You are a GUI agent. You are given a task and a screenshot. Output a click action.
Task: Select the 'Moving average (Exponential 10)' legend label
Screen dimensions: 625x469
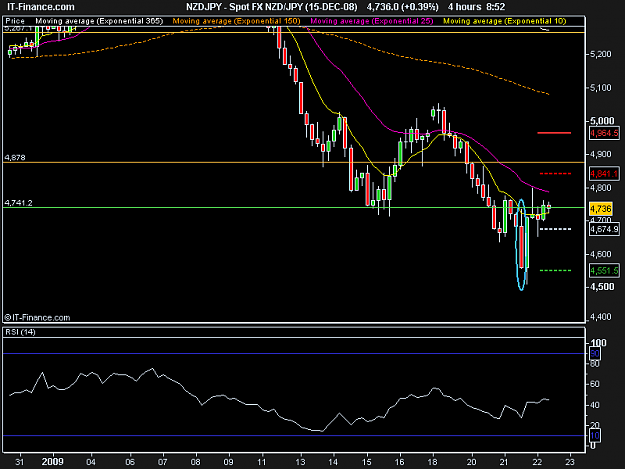click(x=505, y=21)
